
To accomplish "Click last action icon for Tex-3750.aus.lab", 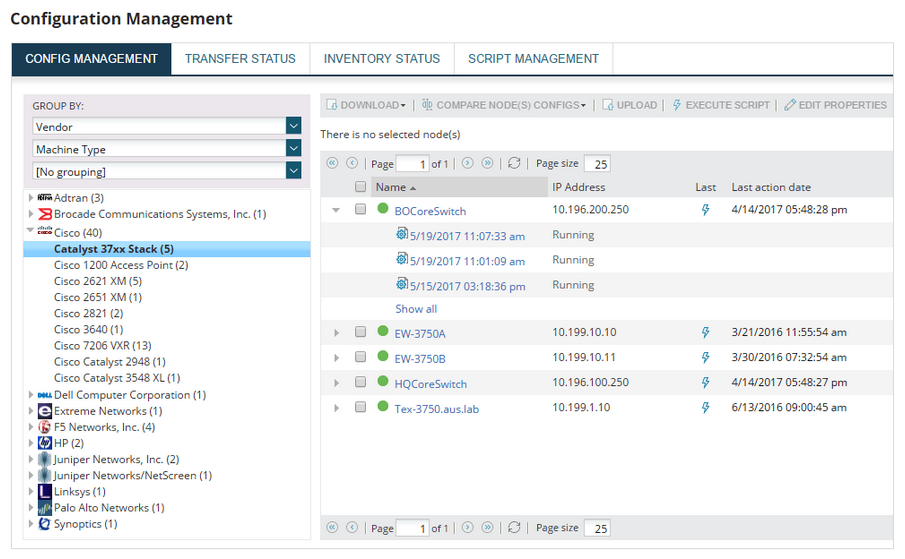I will coord(705,408).
